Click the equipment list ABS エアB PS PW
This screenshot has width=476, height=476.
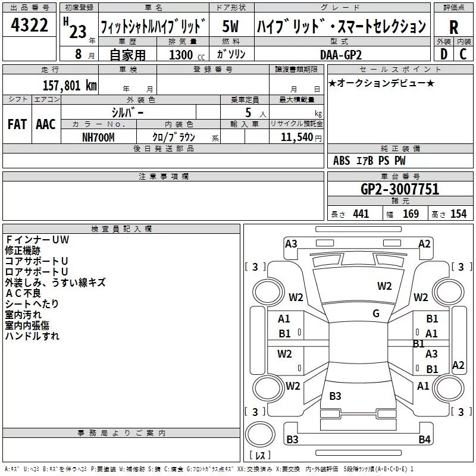coord(369,161)
